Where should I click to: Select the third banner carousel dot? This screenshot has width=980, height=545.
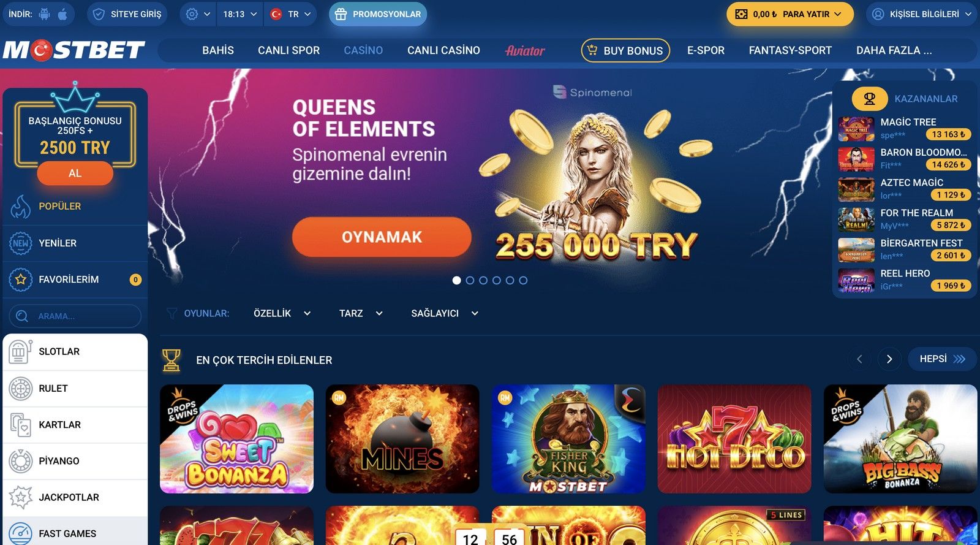pyautogui.click(x=483, y=280)
